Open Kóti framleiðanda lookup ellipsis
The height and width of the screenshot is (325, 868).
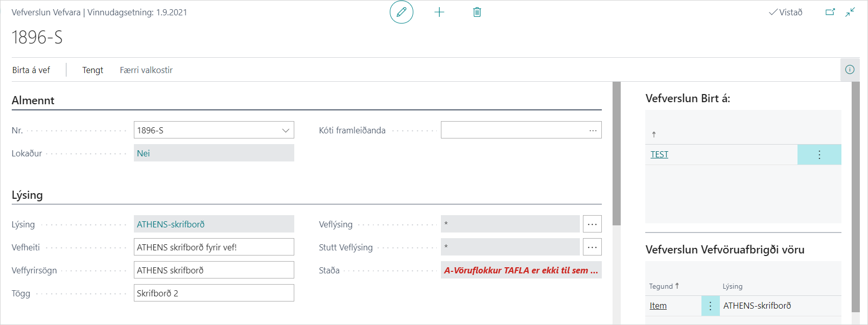(593, 130)
